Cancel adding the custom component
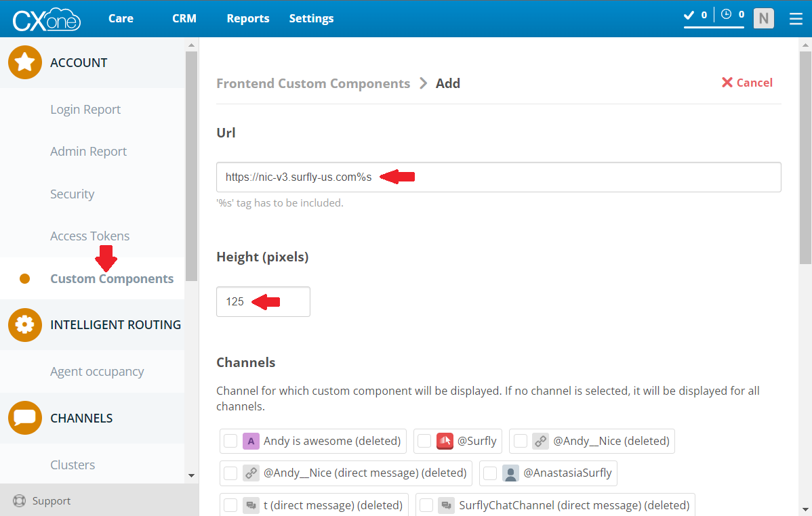This screenshot has width=812, height=516. coord(747,83)
